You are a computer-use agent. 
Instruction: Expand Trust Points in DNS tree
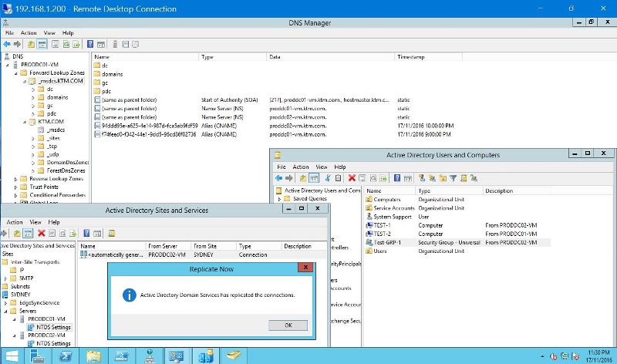pyautogui.click(x=15, y=187)
